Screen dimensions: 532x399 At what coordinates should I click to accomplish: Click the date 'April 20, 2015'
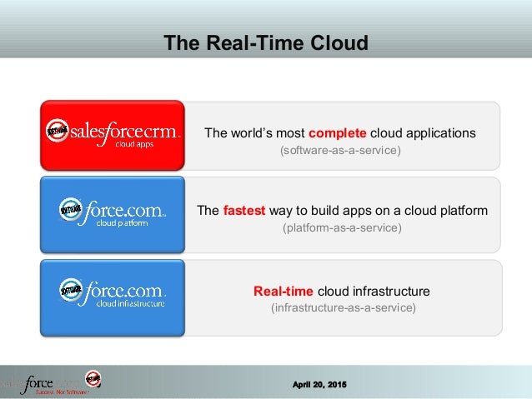(319, 385)
